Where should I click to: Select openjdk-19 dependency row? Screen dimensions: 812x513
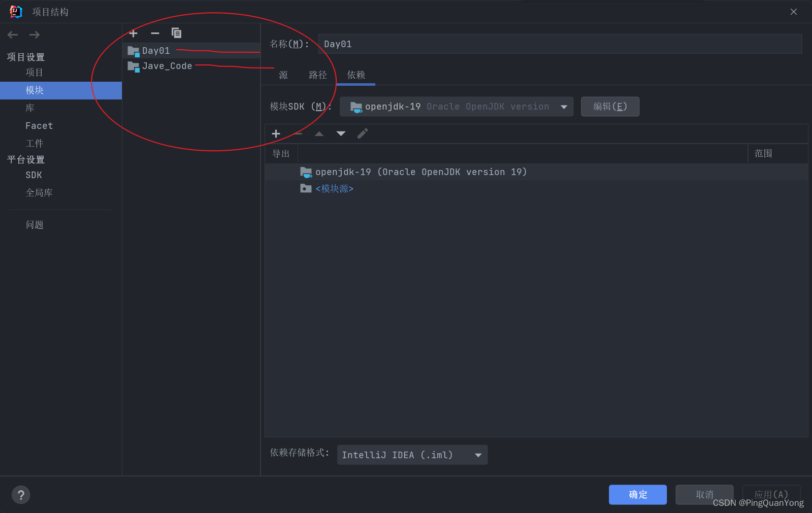coord(536,172)
